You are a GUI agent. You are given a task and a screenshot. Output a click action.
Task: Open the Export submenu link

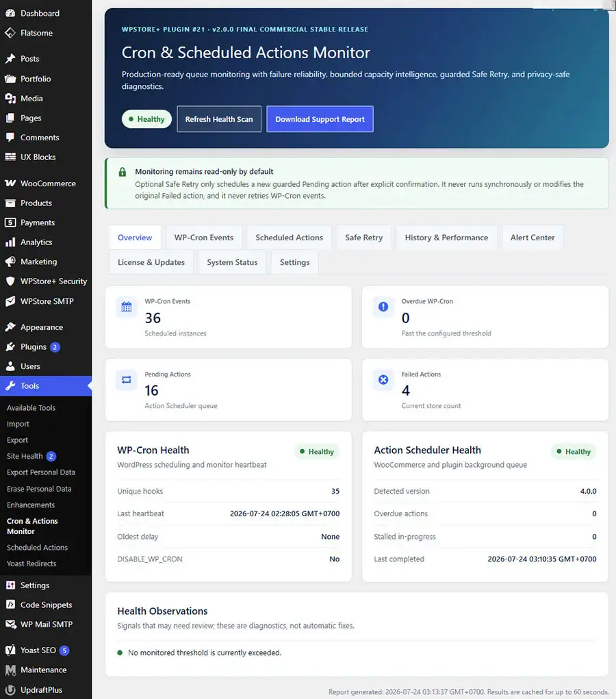tap(17, 440)
